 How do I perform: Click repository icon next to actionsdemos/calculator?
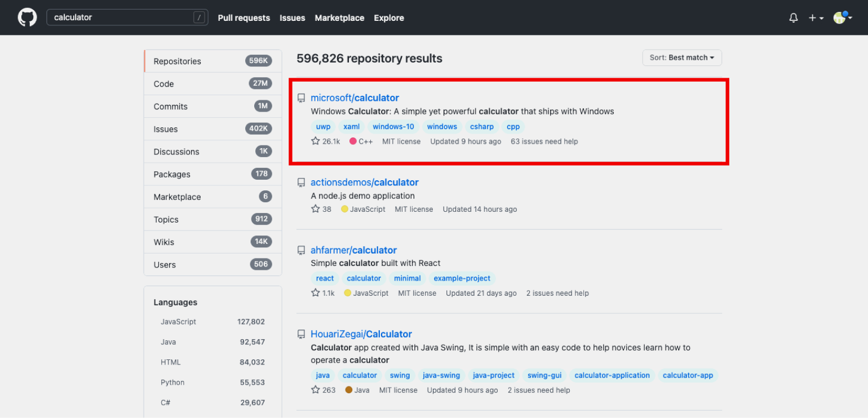click(x=302, y=183)
